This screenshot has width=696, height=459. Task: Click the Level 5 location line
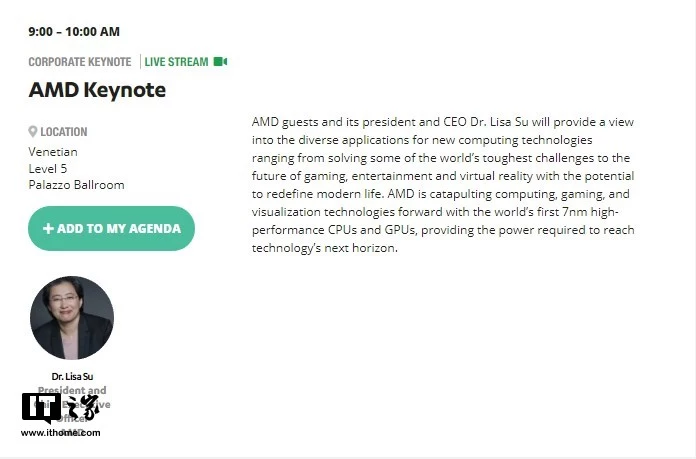pos(48,168)
